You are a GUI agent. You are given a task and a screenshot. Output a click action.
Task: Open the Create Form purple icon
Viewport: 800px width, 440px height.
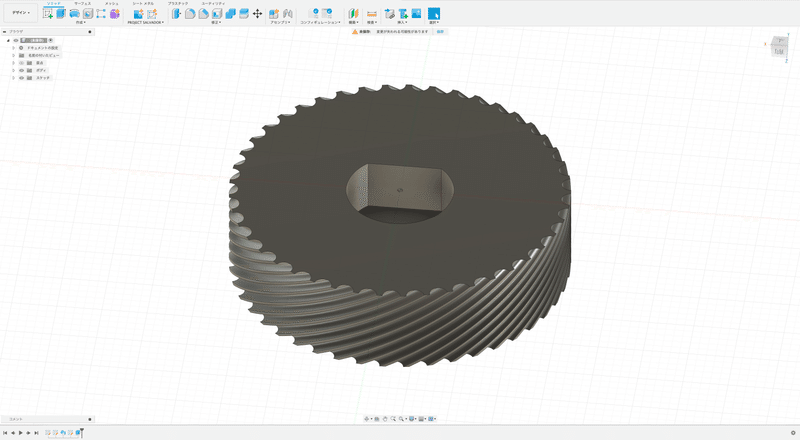[115, 14]
